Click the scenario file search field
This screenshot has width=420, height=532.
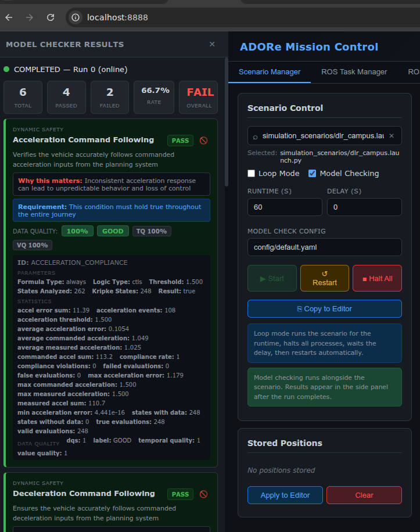(325, 136)
